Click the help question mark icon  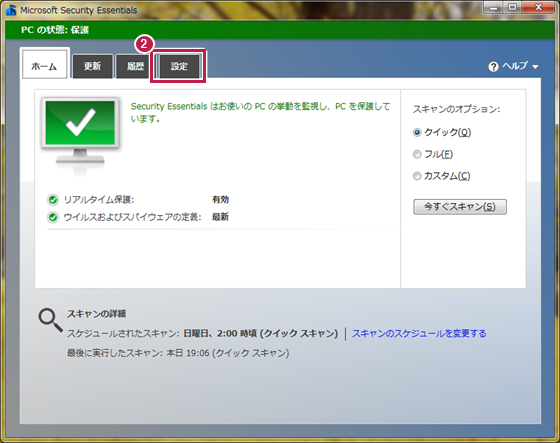[493, 67]
